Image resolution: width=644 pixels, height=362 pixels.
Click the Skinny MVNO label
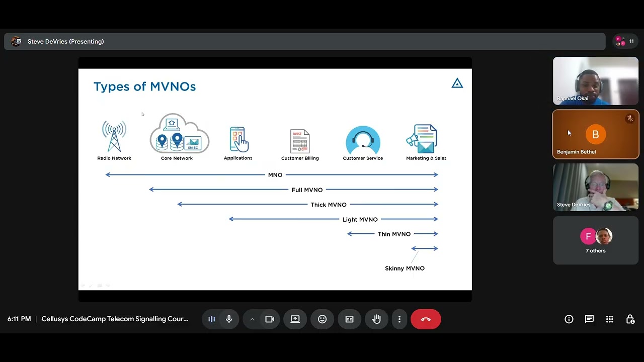tap(405, 268)
